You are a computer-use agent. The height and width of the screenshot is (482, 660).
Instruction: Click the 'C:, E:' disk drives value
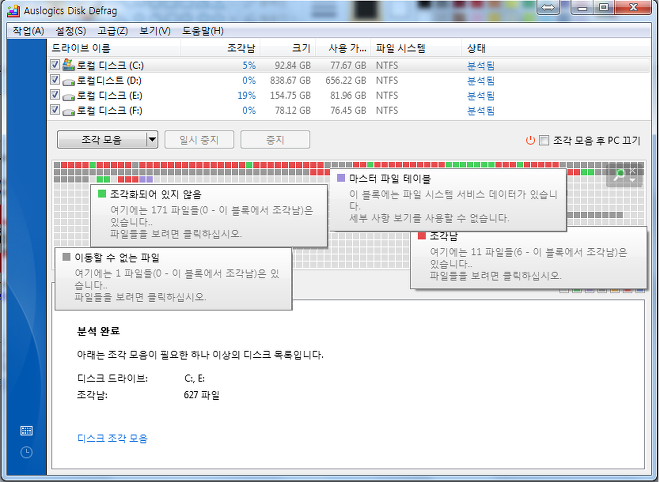click(x=194, y=378)
